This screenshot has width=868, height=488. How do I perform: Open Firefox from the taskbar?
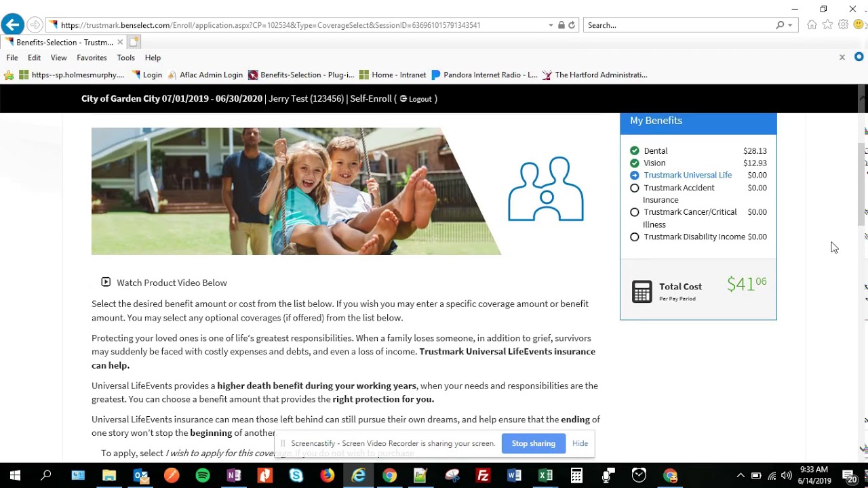pos(328,476)
